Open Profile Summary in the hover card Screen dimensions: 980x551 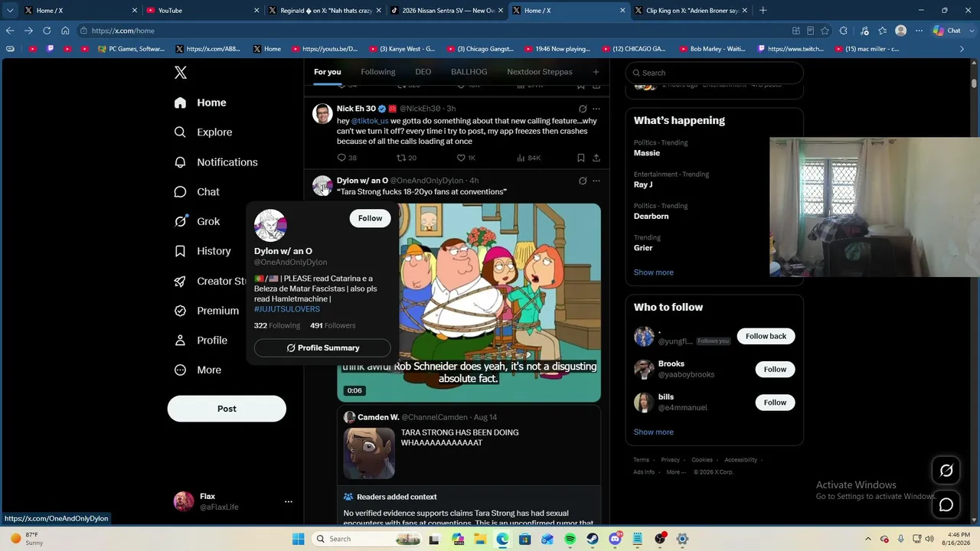click(322, 348)
